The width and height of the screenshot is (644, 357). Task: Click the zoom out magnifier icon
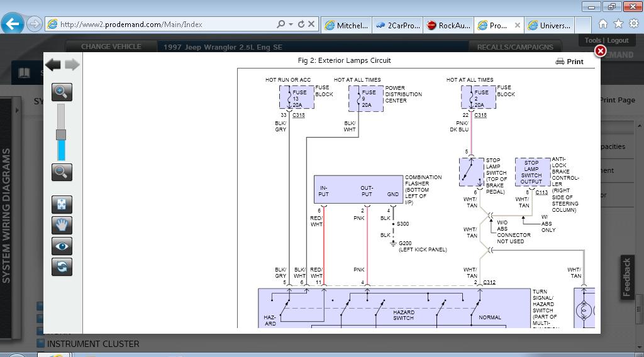(x=62, y=172)
